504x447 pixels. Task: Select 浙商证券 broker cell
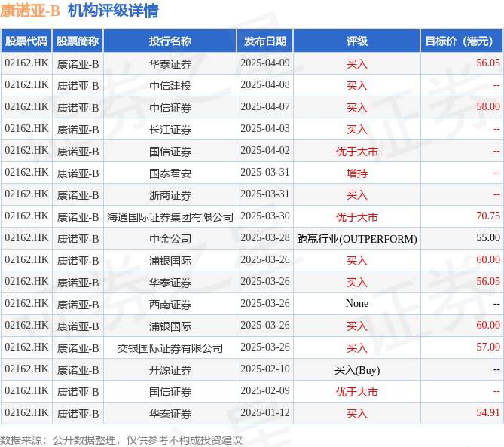tap(170, 195)
